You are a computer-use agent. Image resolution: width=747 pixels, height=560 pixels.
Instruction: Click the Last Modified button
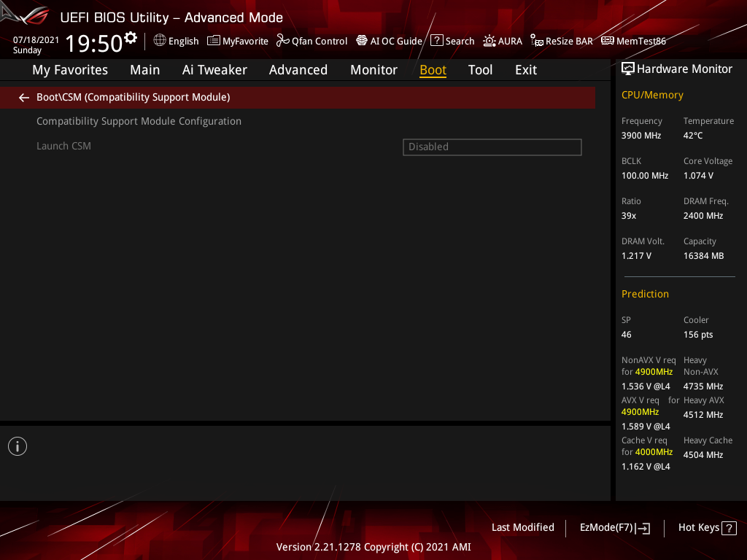(522, 527)
